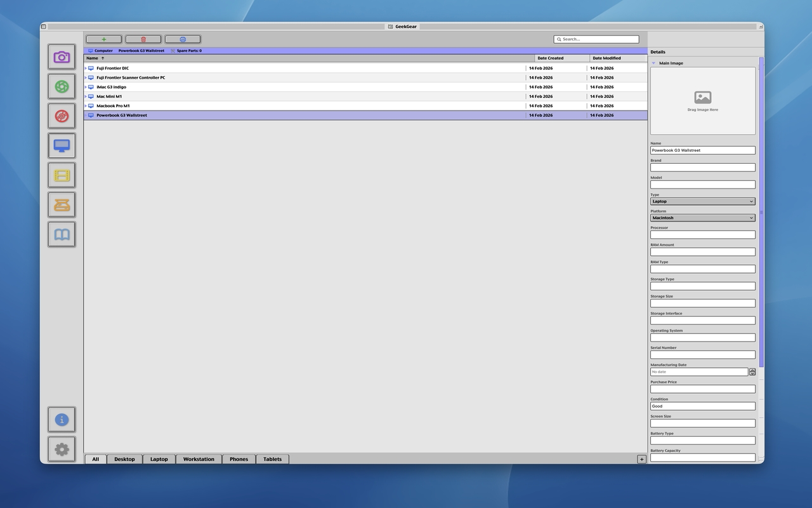Click in the Search field
This screenshot has width=812, height=508.
point(596,39)
